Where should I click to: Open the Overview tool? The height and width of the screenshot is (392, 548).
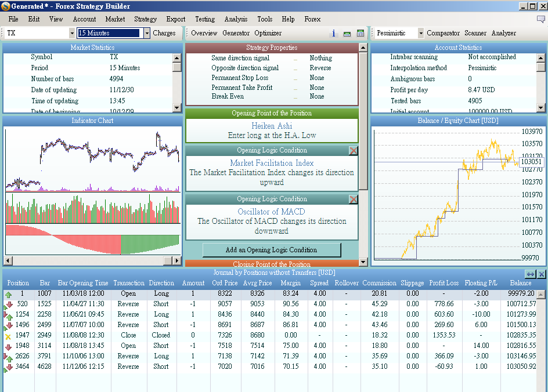[204, 33]
